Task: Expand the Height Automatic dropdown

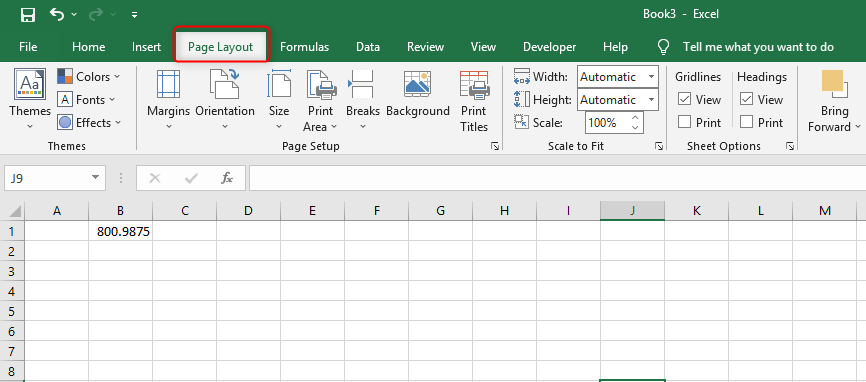Action: point(652,100)
